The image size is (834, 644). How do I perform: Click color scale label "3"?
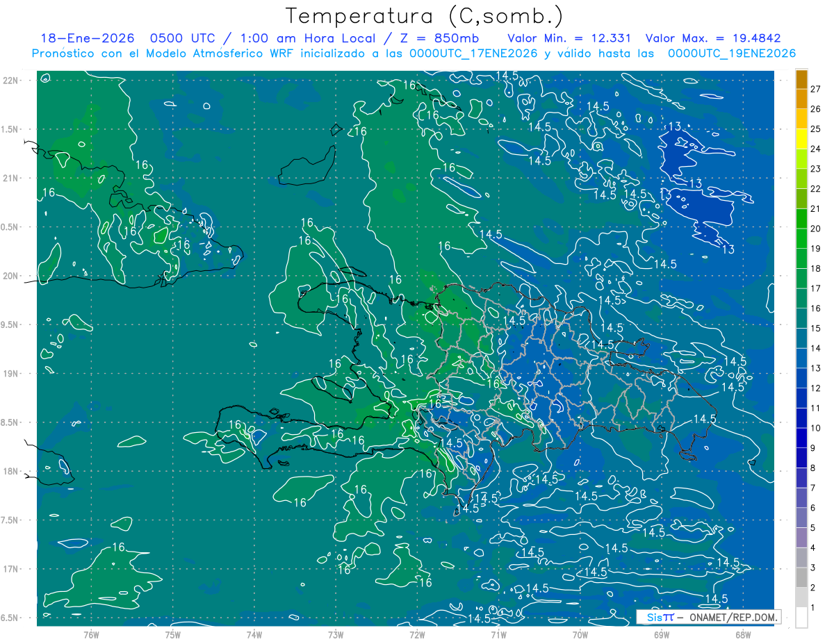813,568
